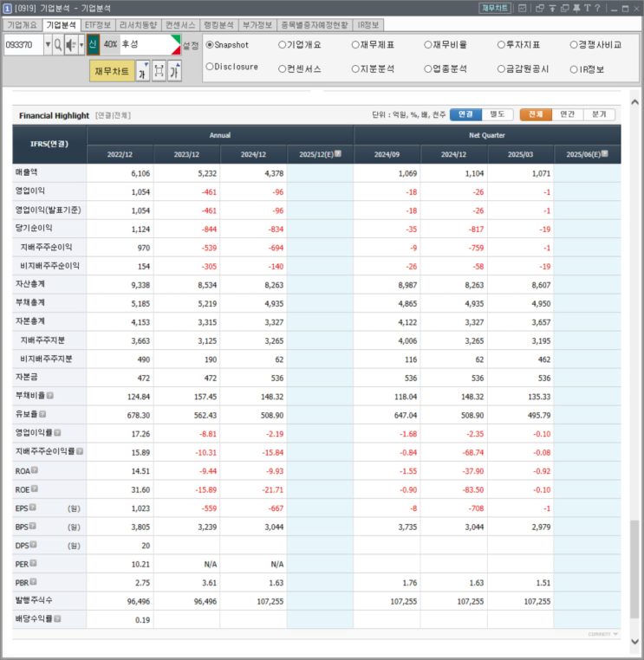Click inside the stock code input 093370
The image size is (644, 660).
pyautogui.click(x=23, y=45)
